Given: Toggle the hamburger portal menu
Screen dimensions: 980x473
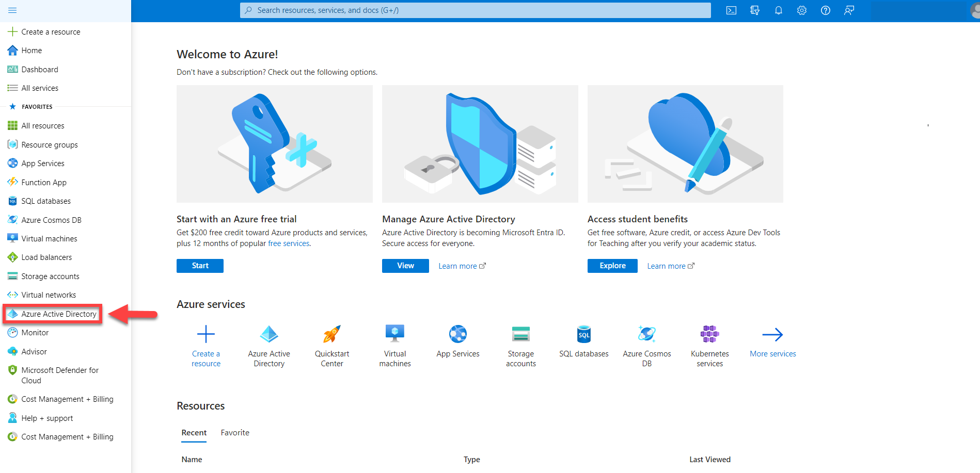Looking at the screenshot, I should (12, 10).
